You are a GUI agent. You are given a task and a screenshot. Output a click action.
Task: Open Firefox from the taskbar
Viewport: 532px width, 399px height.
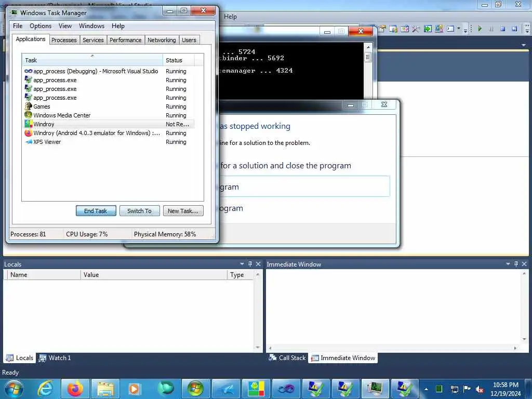click(75, 389)
